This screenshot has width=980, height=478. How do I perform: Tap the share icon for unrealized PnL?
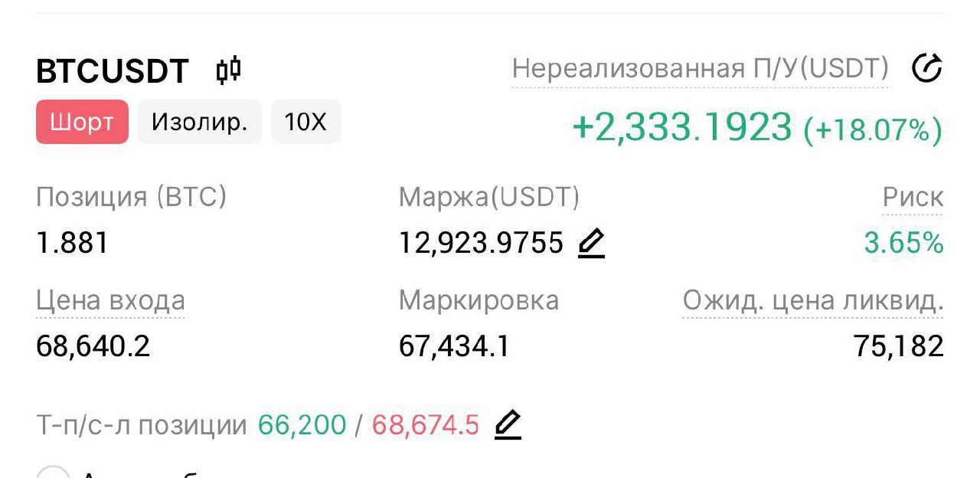[x=926, y=69]
